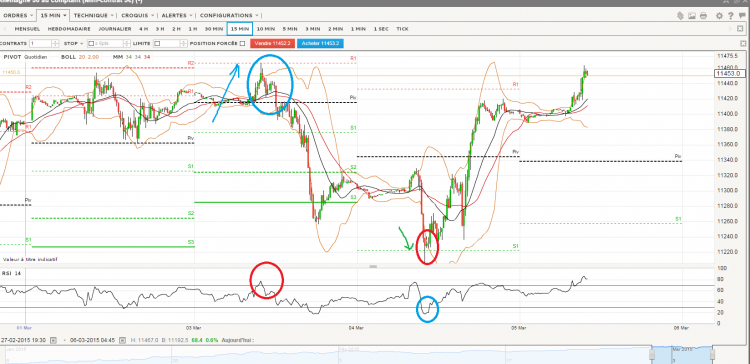
Task: Open the layers stack icon
Action: 681,16
